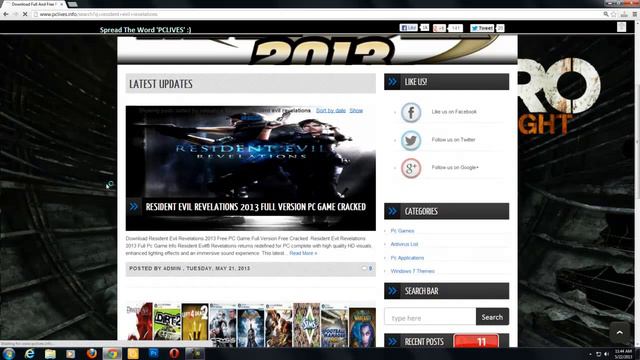Bookmark this page with the star icon
Screen dimensions: 640x360
tap(613, 14)
